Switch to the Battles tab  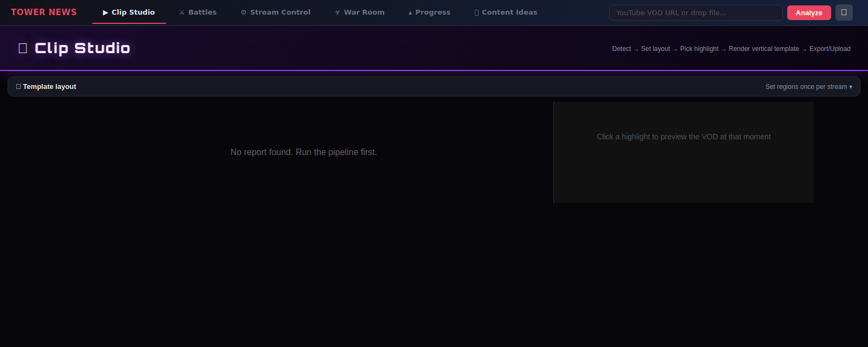click(x=197, y=12)
